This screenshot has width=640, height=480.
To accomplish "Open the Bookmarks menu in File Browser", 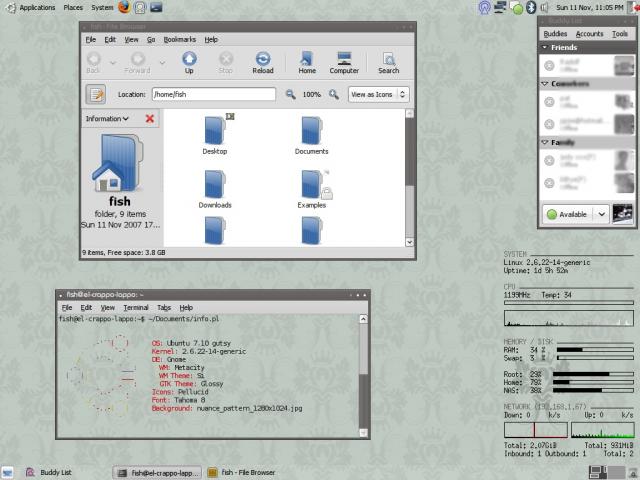I will click(x=180, y=40).
